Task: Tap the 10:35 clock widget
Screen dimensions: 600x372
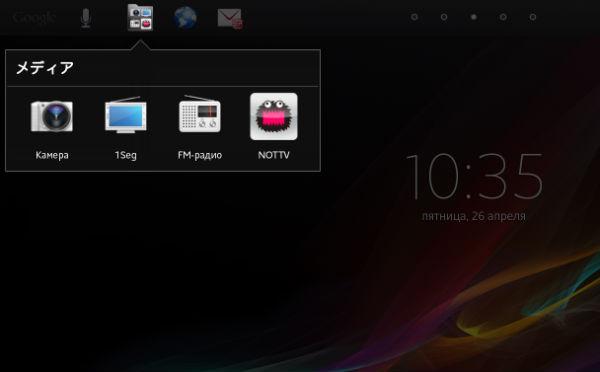Action: tap(474, 176)
